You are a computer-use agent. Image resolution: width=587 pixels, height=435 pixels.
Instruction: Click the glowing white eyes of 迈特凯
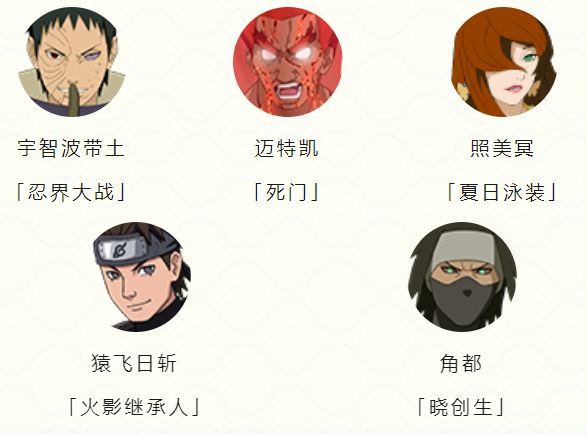286,55
